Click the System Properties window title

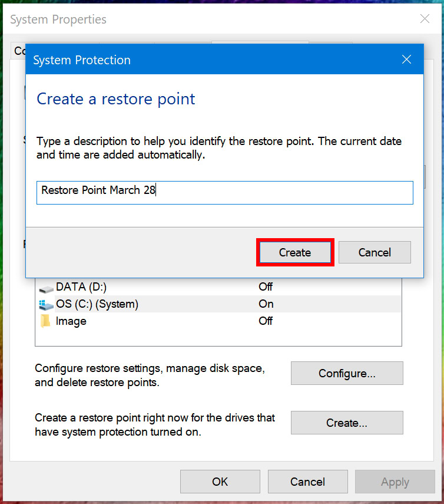coord(58,19)
